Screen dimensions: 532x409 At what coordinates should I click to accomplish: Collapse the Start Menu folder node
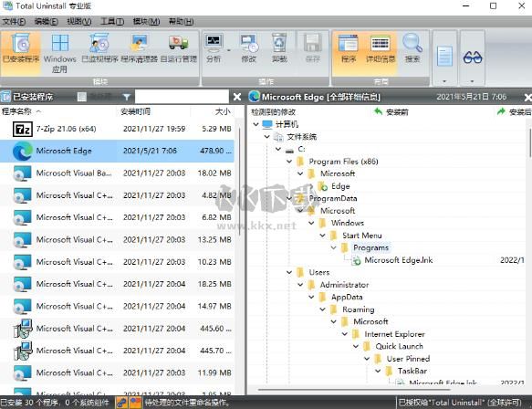click(323, 236)
